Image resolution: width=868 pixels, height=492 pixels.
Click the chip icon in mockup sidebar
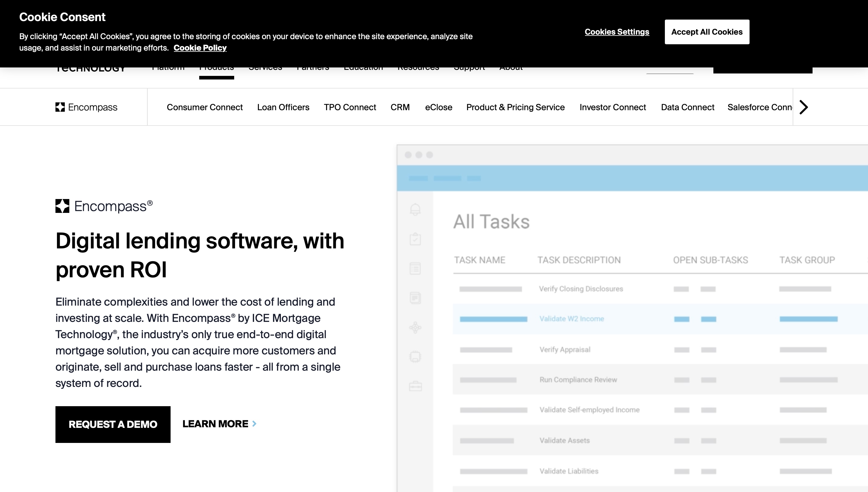(x=415, y=357)
